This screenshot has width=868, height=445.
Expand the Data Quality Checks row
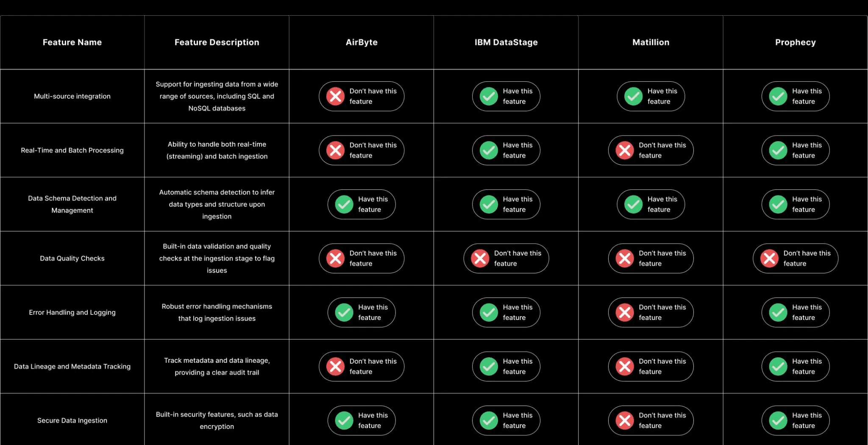pyautogui.click(x=72, y=258)
